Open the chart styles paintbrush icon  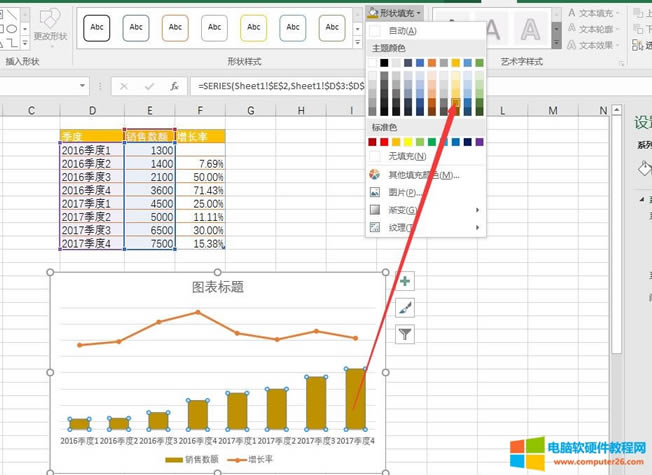click(x=405, y=308)
